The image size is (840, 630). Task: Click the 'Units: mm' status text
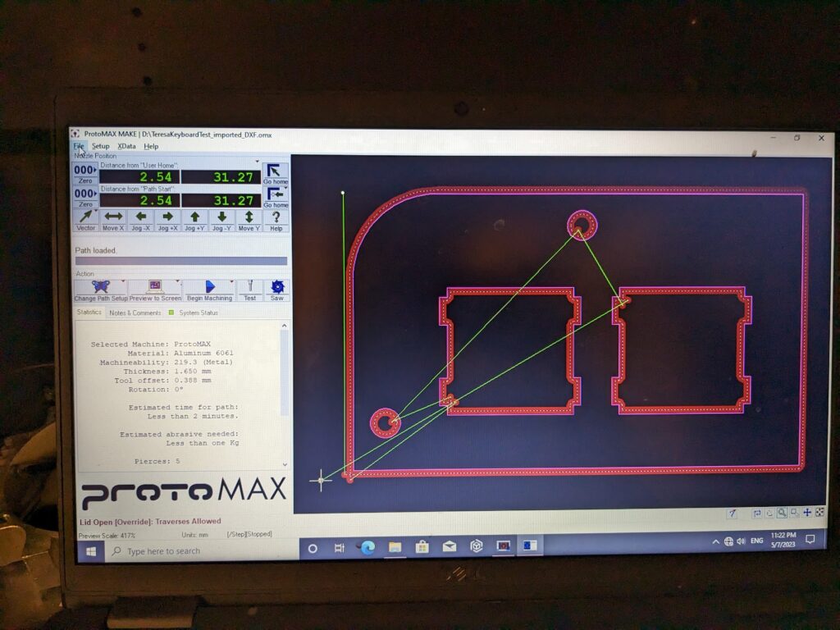194,535
